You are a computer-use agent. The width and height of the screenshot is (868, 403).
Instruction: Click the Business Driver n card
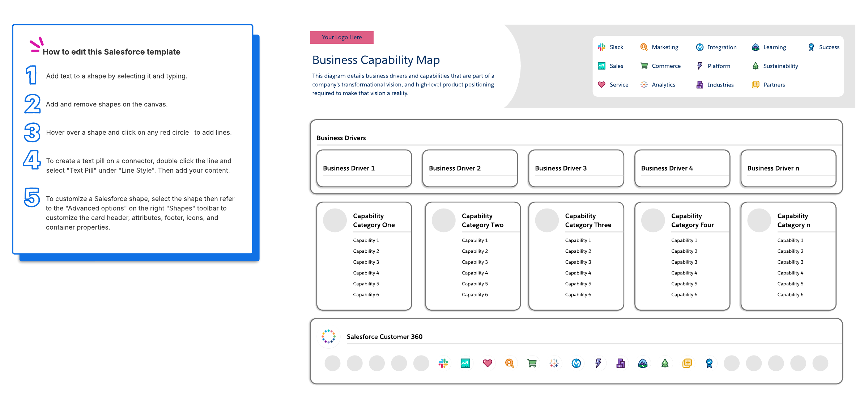pos(788,168)
